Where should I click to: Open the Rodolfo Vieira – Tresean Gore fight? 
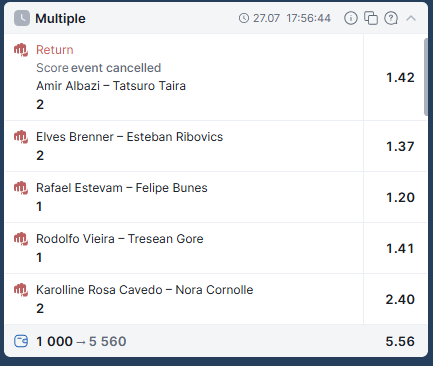tap(120, 239)
